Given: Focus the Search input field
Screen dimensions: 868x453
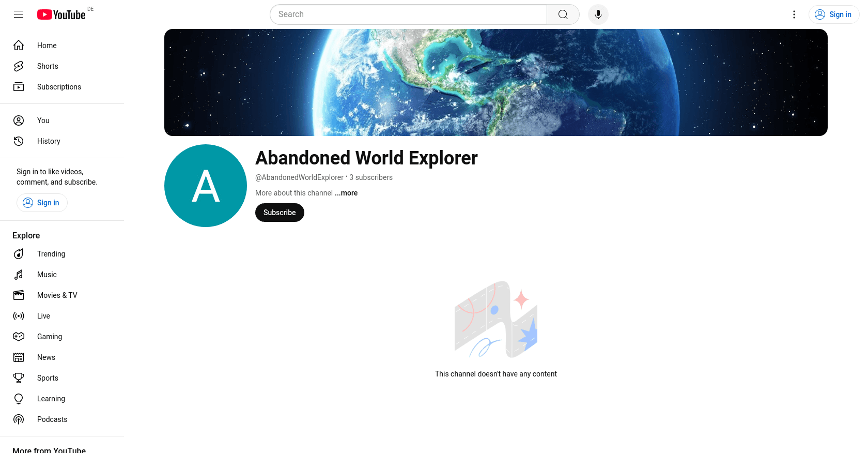Looking at the screenshot, I should [x=408, y=14].
